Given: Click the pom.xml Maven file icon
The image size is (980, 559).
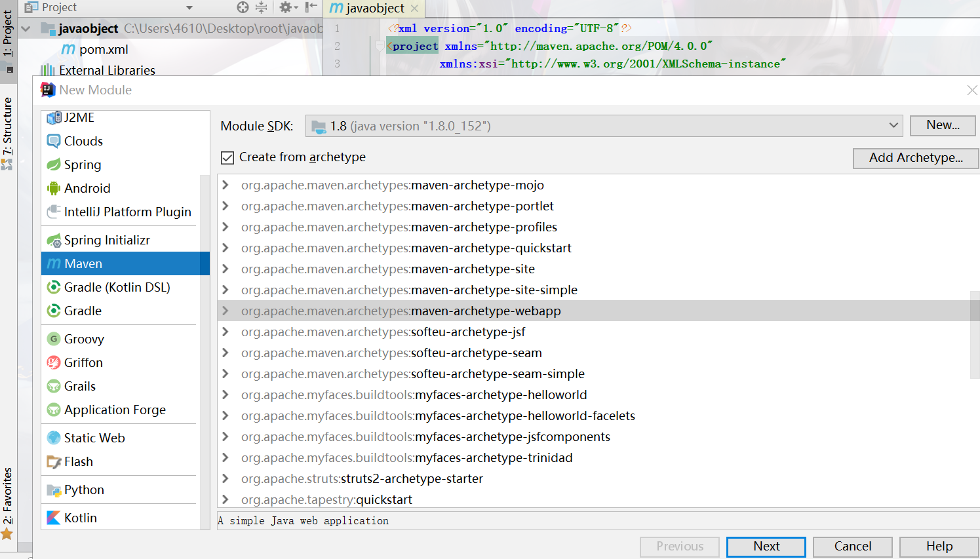Looking at the screenshot, I should 68,49.
